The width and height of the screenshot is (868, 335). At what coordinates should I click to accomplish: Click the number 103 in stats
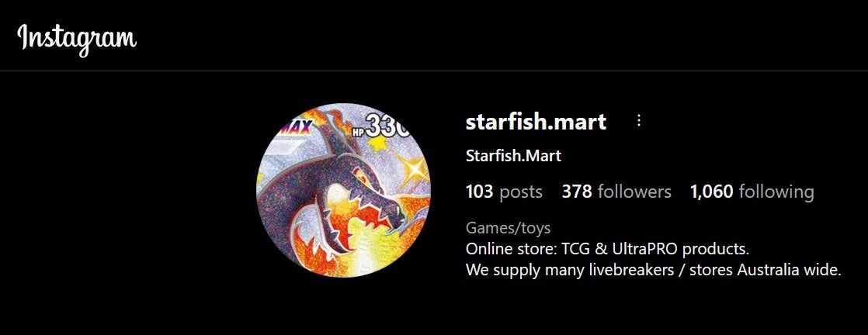pyautogui.click(x=479, y=192)
